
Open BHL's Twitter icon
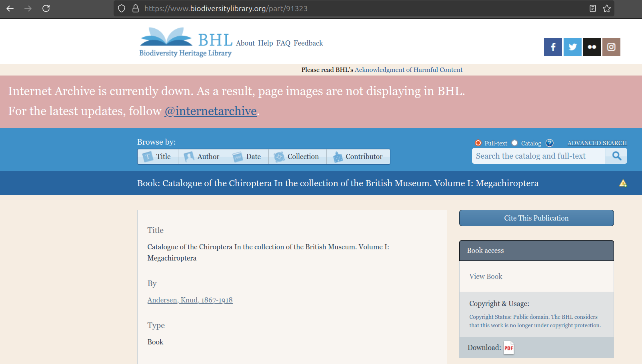(572, 47)
